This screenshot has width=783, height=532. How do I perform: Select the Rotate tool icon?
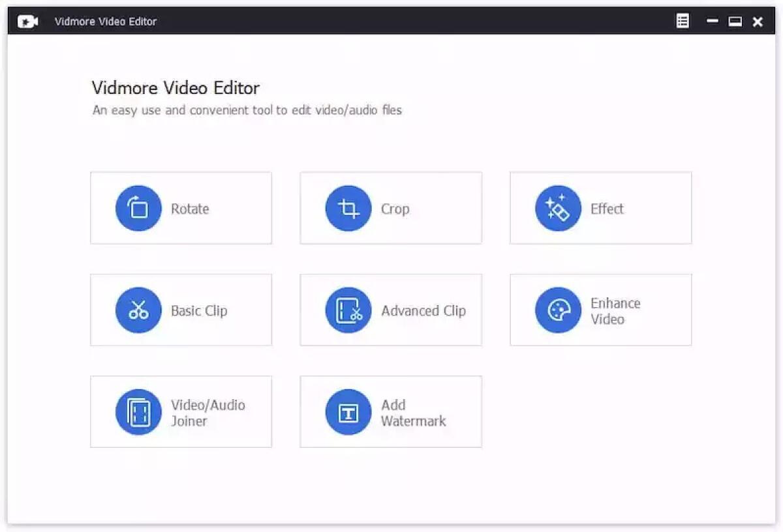pyautogui.click(x=138, y=208)
